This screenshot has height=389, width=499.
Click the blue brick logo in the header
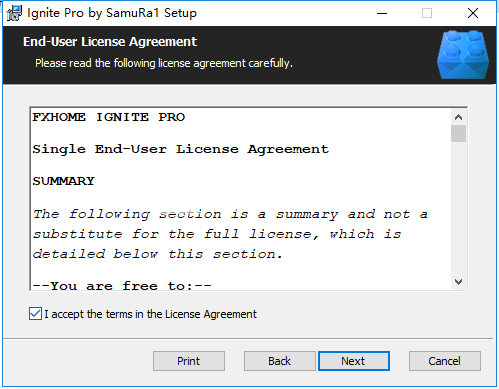[463, 55]
